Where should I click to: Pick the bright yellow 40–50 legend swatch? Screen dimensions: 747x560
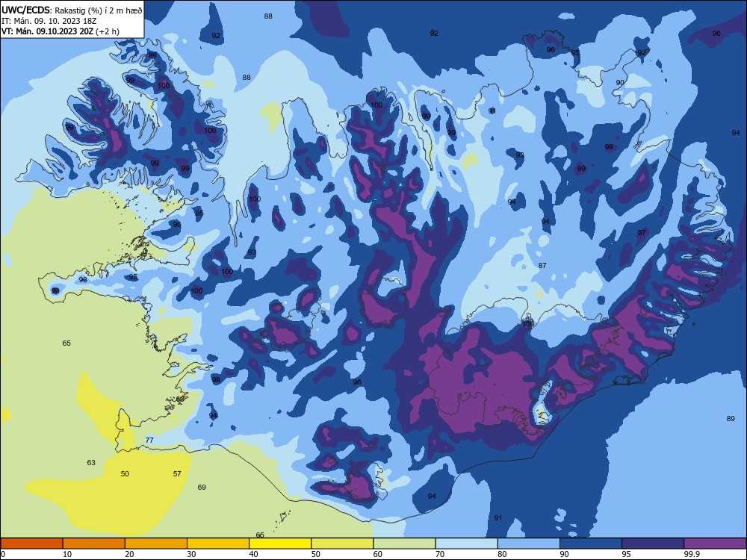pyautogui.click(x=280, y=544)
